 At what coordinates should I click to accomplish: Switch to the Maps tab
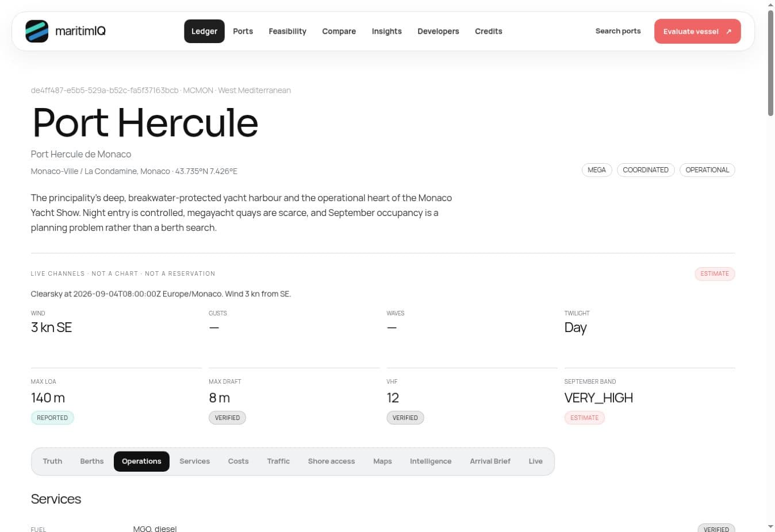[382, 461]
